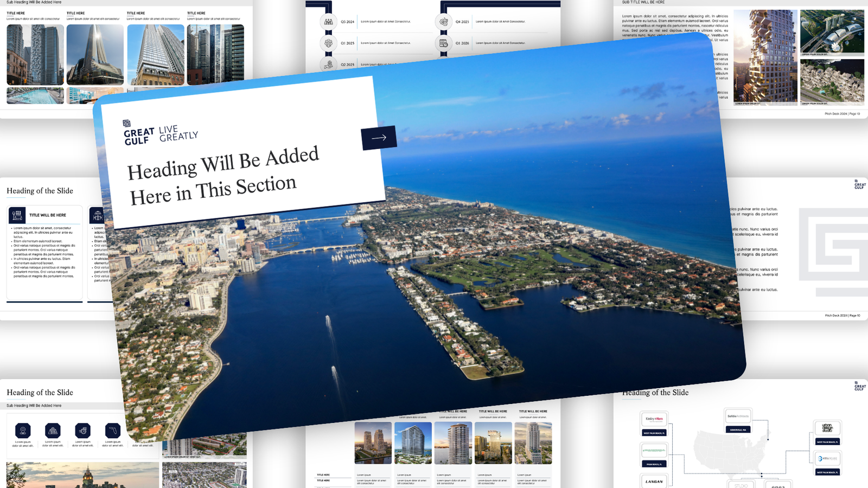Select the Safdie Architects logo card
The height and width of the screenshot is (488, 868).
click(x=738, y=416)
